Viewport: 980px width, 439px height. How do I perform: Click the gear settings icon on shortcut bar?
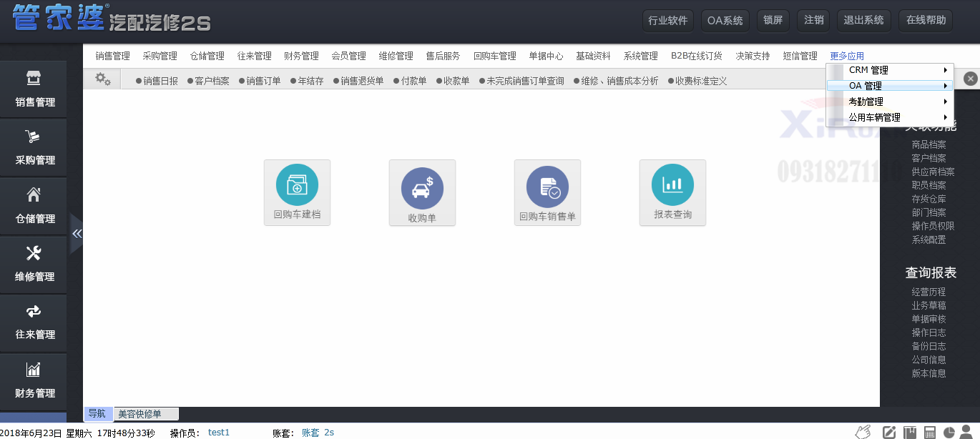(103, 79)
